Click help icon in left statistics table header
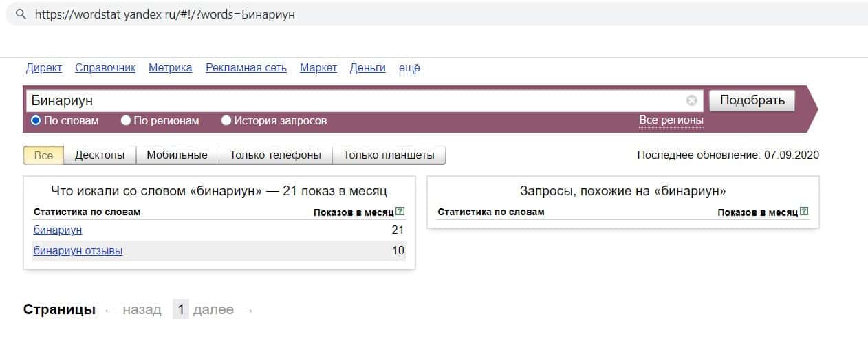 click(x=400, y=212)
